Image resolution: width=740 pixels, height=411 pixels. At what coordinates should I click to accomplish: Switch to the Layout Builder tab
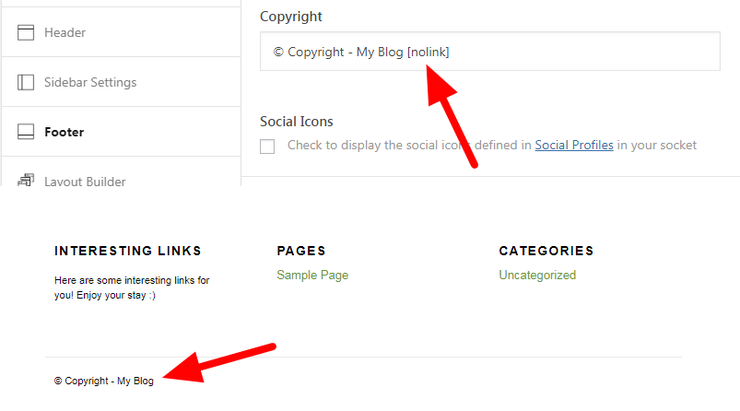click(85, 181)
